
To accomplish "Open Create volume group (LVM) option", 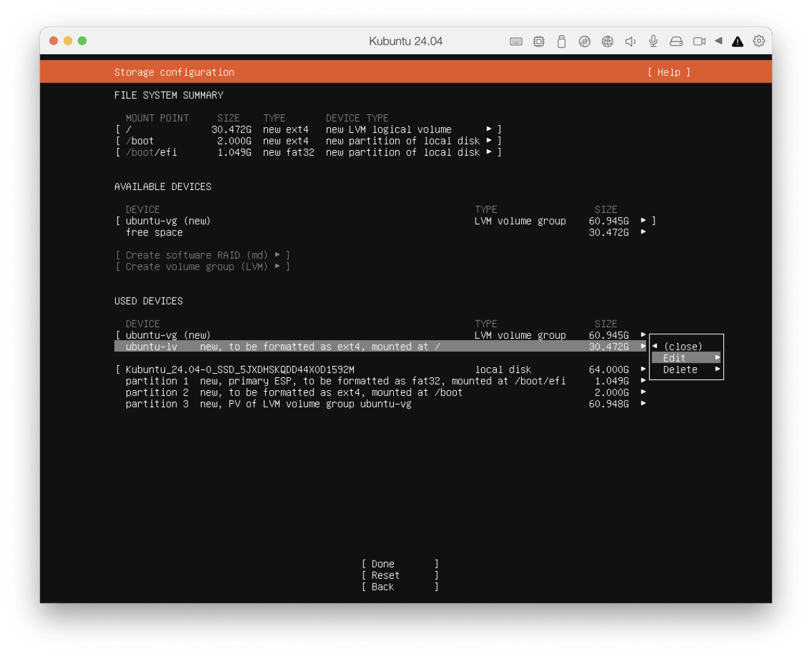I will click(202, 266).
